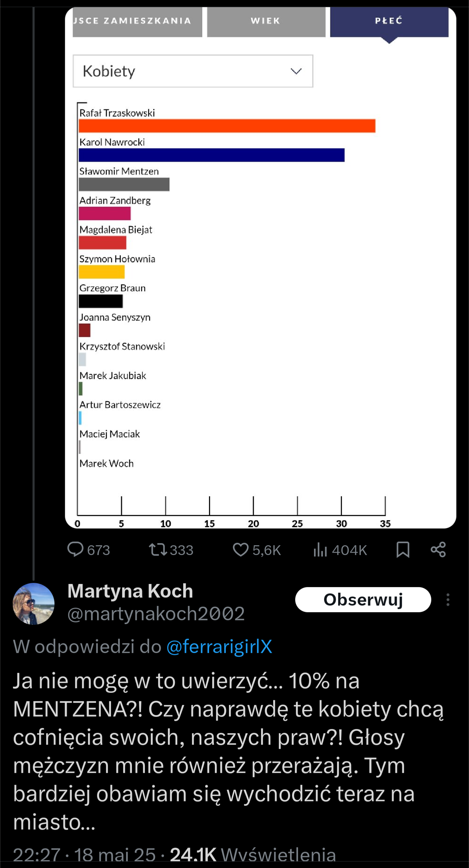Image resolution: width=469 pixels, height=868 pixels.
Task: Select the gray Sławomir Mentzen bar
Action: (124, 185)
